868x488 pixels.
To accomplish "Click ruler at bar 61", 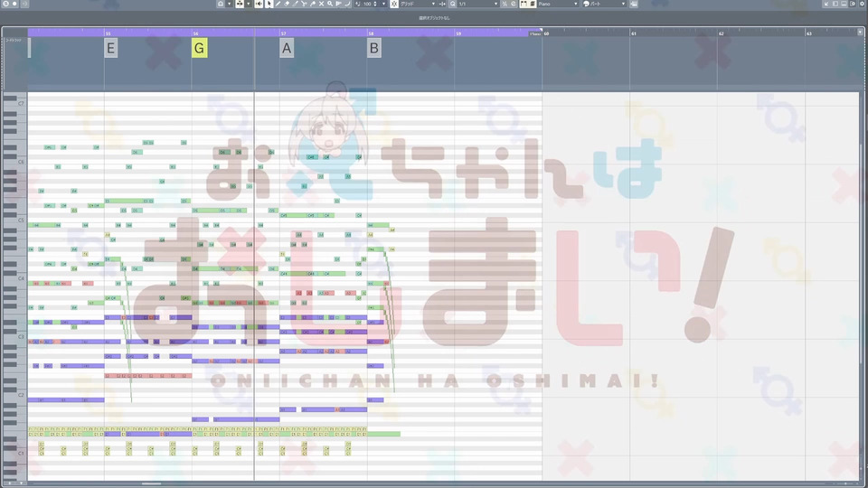I will [x=634, y=33].
